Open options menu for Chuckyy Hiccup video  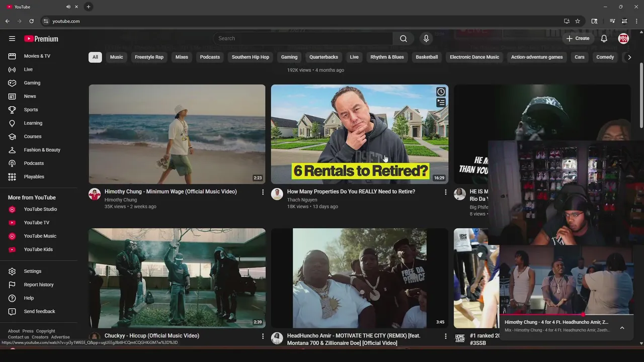click(263, 336)
